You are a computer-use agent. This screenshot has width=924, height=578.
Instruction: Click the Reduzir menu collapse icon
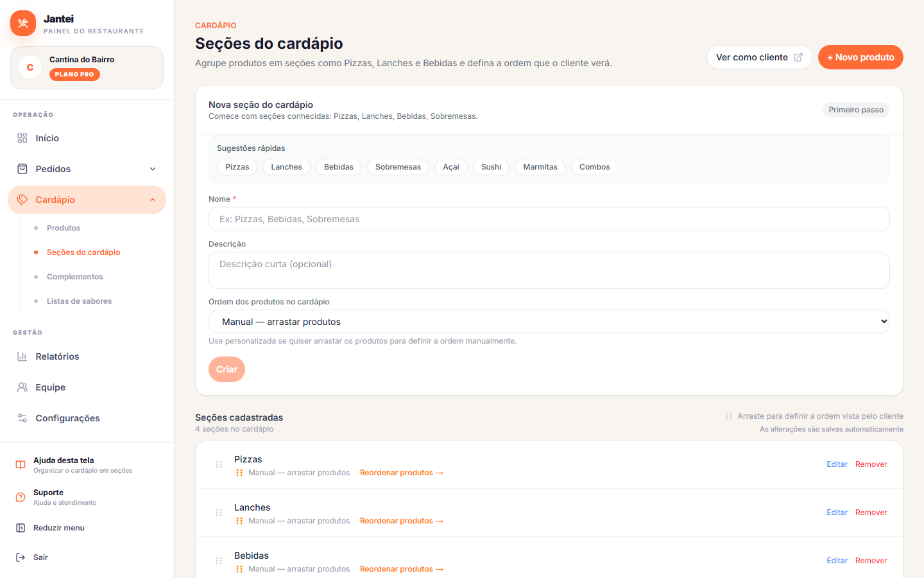point(21,528)
